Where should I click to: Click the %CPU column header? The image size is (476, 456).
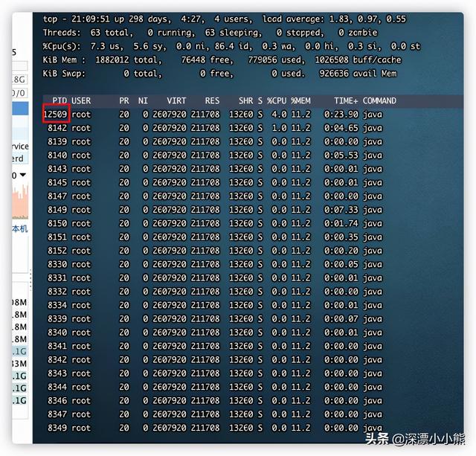click(277, 100)
